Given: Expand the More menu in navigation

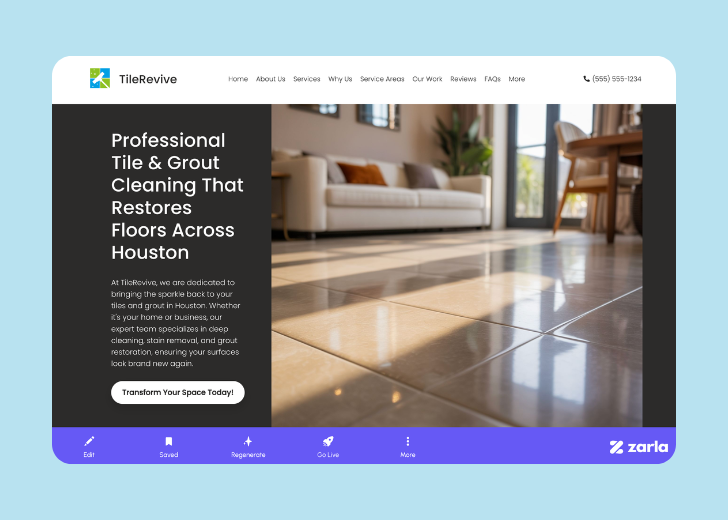Looking at the screenshot, I should pyautogui.click(x=516, y=79).
